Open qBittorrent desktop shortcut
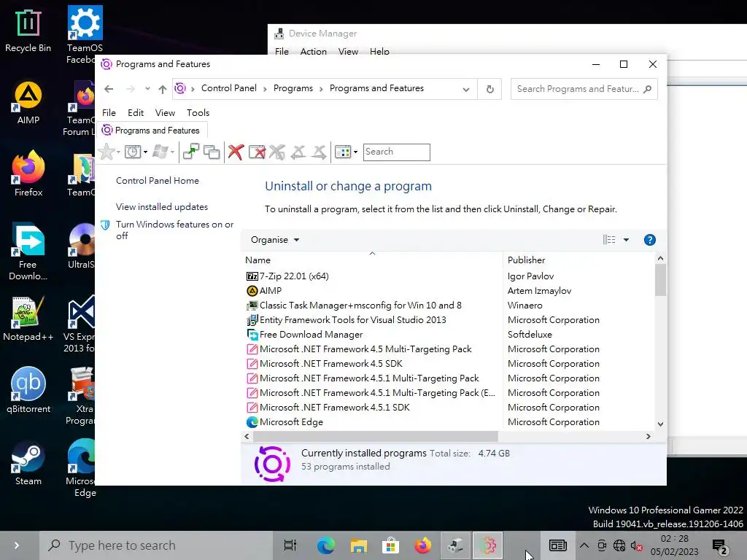 tap(28, 391)
